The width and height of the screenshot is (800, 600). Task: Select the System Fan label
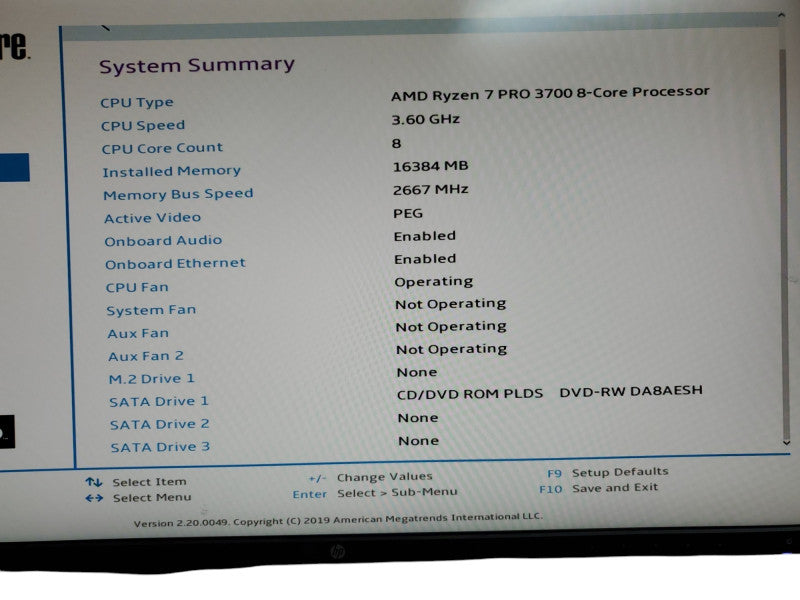tap(151, 310)
